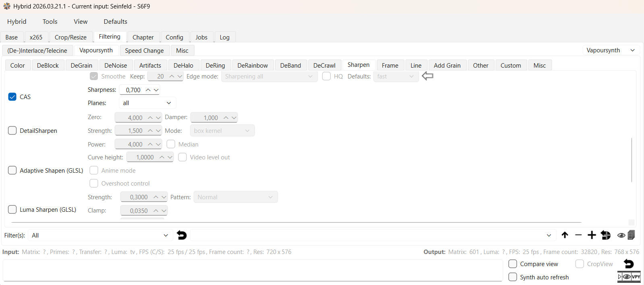Open the Add Grain filter tab
Screen dimensions: 644x285
(447, 65)
